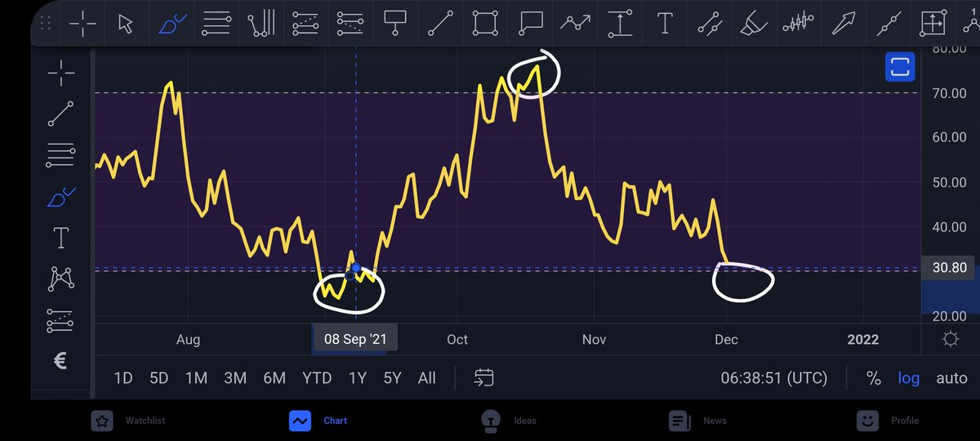Select the pitchfork drawing tool
This screenshot has height=441, width=980.
pyautogui.click(x=261, y=23)
